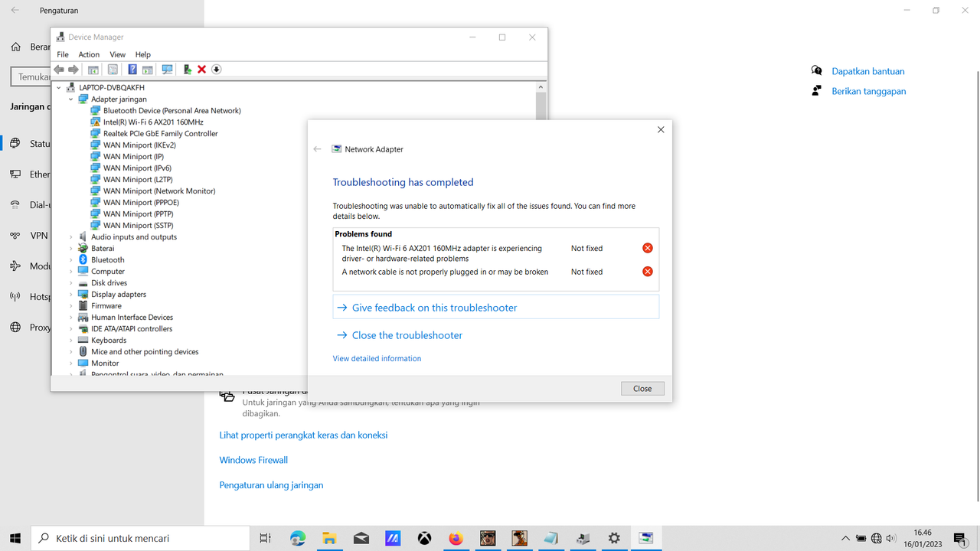Select Realtek PCIe GbE Family Controller
Image resolution: width=980 pixels, height=551 pixels.
(161, 134)
